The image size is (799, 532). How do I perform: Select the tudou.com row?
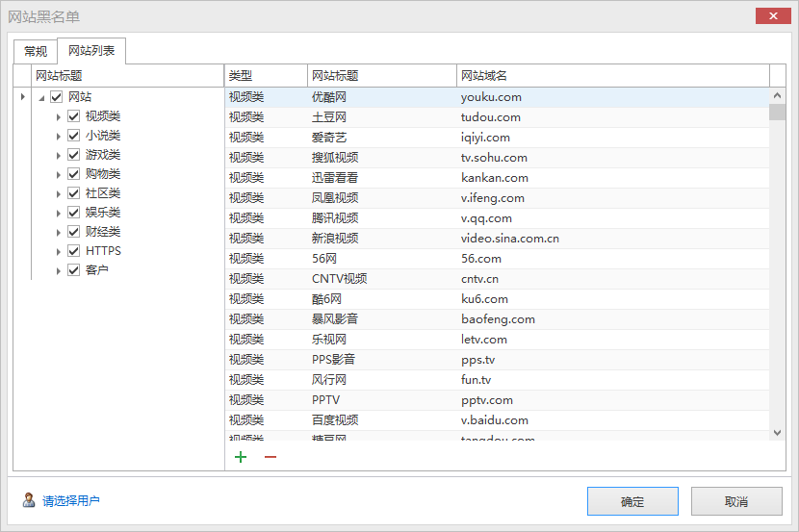coord(497,117)
